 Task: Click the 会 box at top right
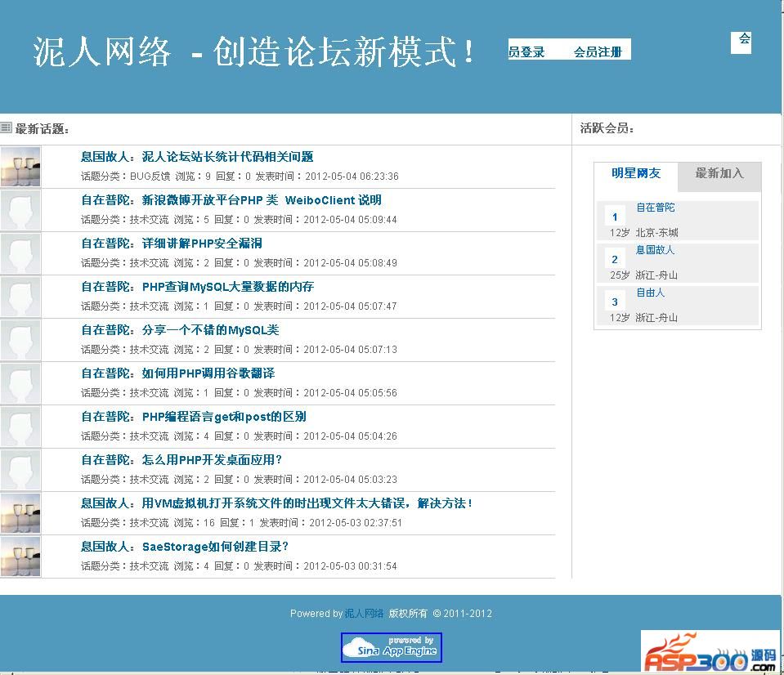(741, 42)
